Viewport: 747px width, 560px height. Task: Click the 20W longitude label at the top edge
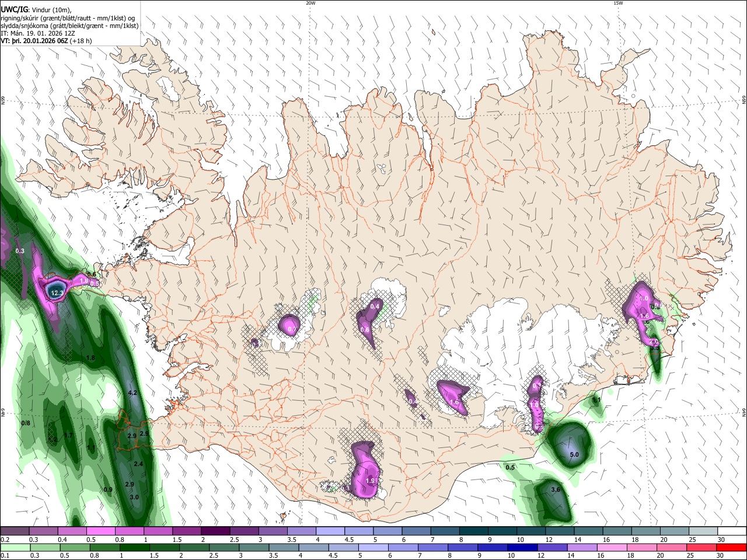310,3
